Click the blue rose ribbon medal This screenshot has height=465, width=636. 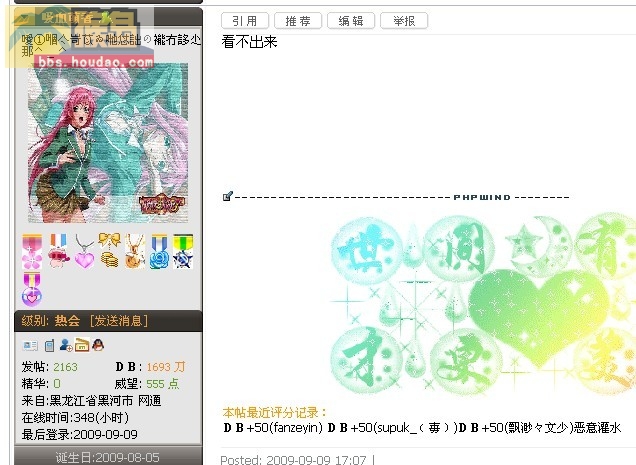click(x=159, y=251)
